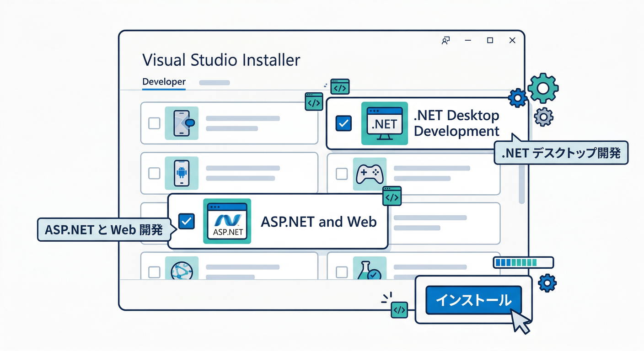Viewport: 644px width, 351px height.
Task: Select the .NET monitor icon
Action: 384,123
